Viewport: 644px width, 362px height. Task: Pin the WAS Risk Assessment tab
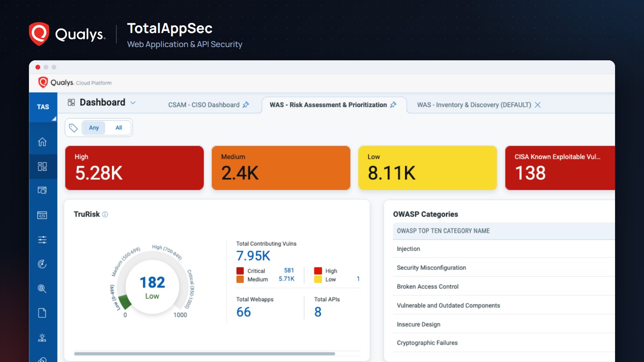(x=393, y=105)
